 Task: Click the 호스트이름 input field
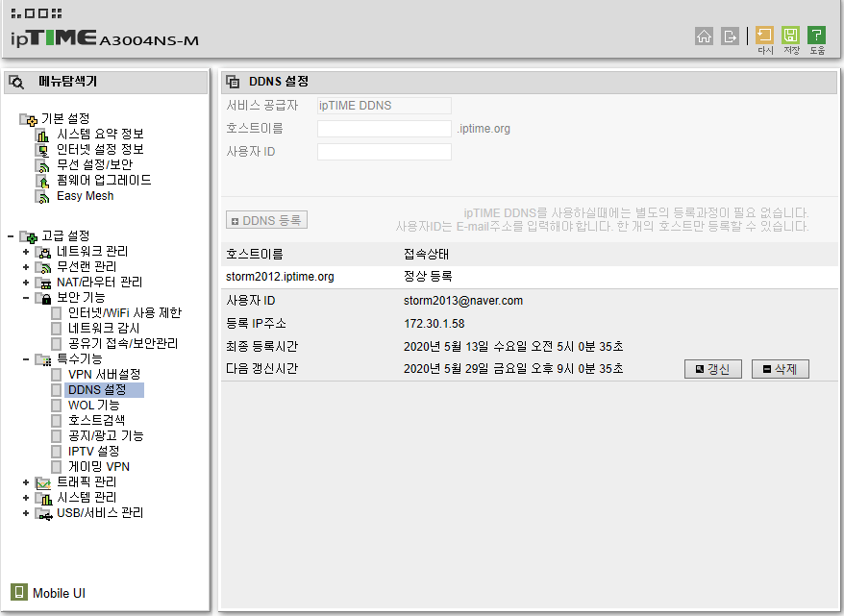385,129
